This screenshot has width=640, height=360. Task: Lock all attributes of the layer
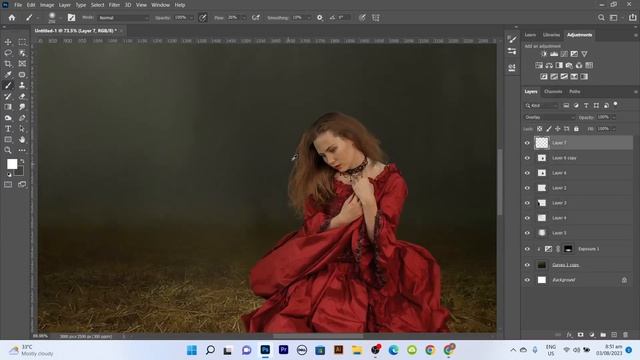(576, 129)
